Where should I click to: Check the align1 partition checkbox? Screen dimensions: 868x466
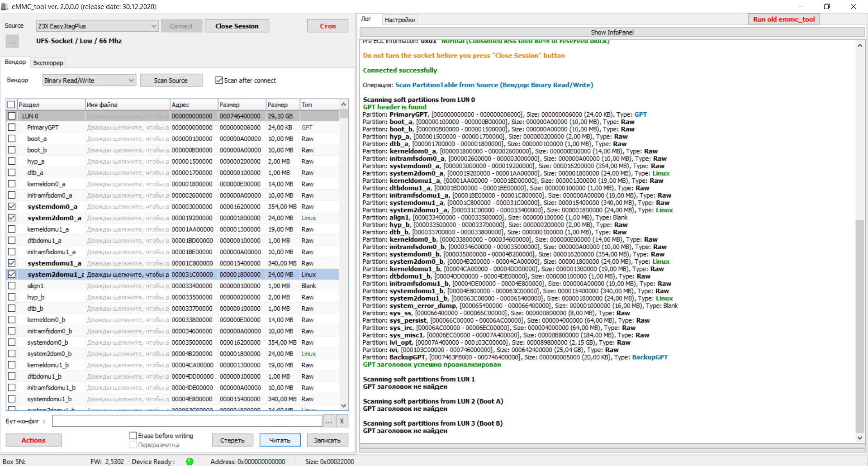[12, 285]
